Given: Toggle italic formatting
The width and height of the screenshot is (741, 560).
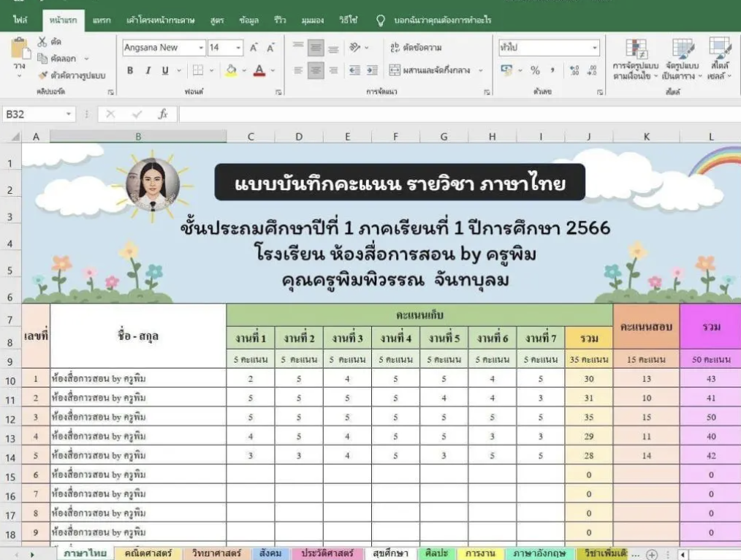Looking at the screenshot, I should click(x=148, y=70).
